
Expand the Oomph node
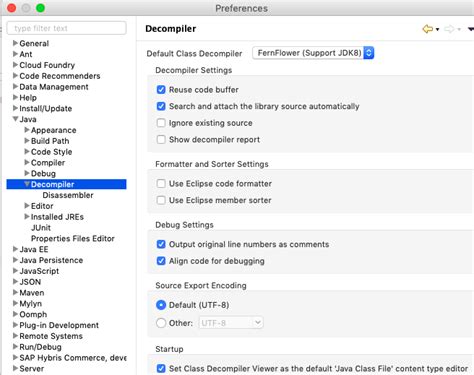point(15,314)
